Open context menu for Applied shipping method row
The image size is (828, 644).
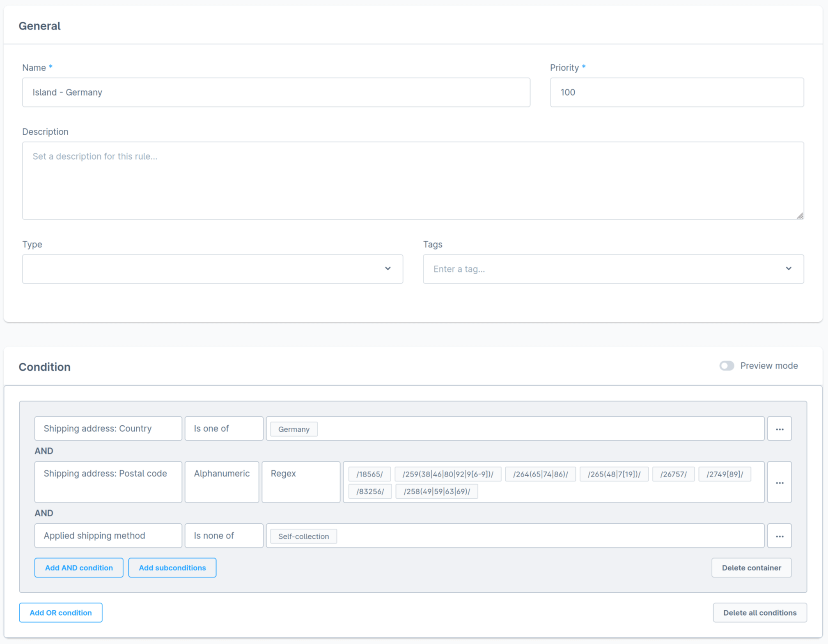click(x=779, y=536)
